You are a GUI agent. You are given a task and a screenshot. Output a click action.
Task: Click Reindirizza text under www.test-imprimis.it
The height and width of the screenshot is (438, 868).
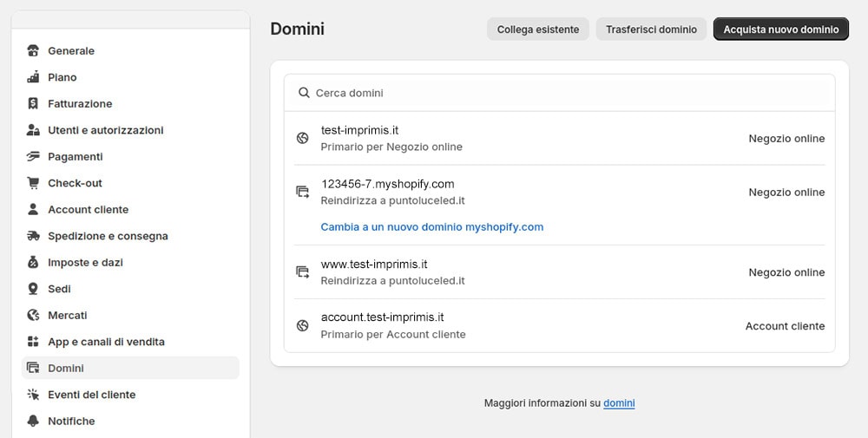(392, 281)
